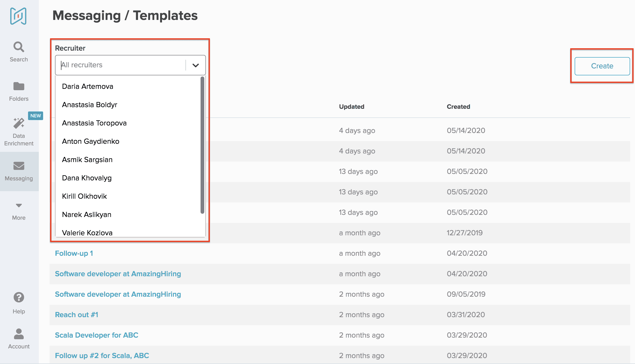Open the Search magnifier icon
The width and height of the screenshot is (635, 364).
19,47
